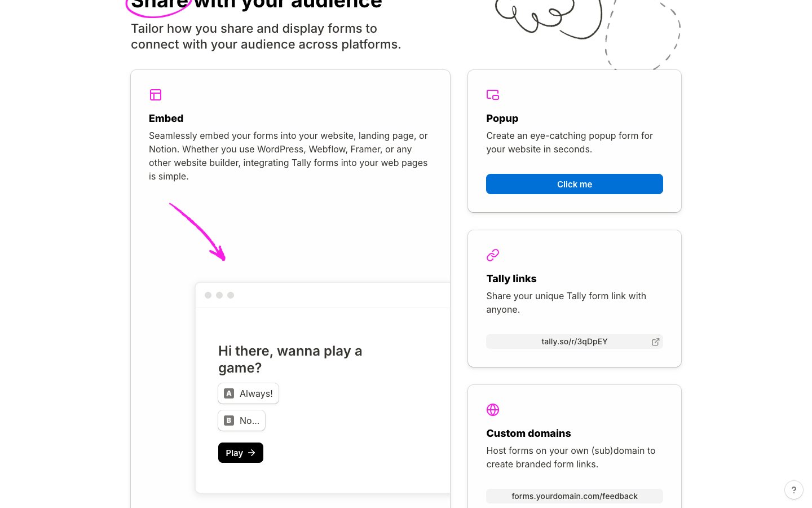The width and height of the screenshot is (812, 508).
Task: Click the letter A badge icon
Action: [x=229, y=393]
